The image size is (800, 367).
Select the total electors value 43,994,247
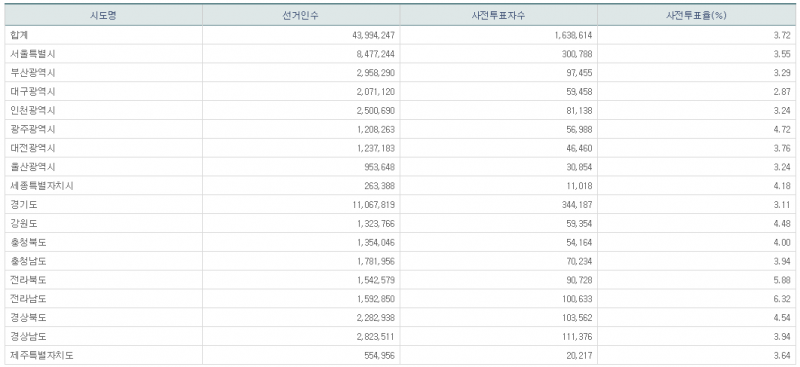point(373,35)
